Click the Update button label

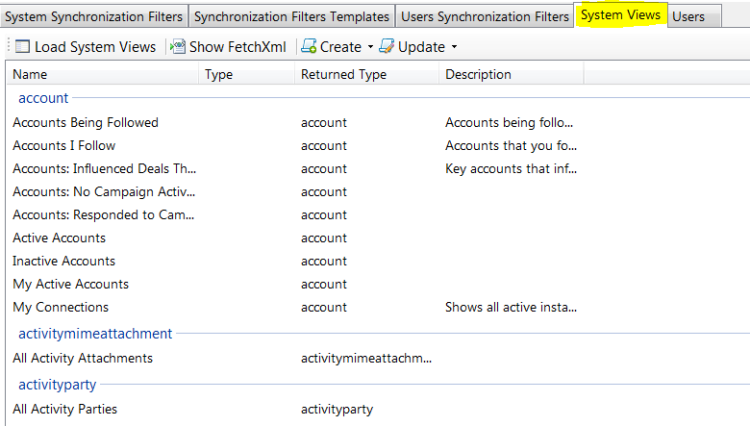(421, 47)
